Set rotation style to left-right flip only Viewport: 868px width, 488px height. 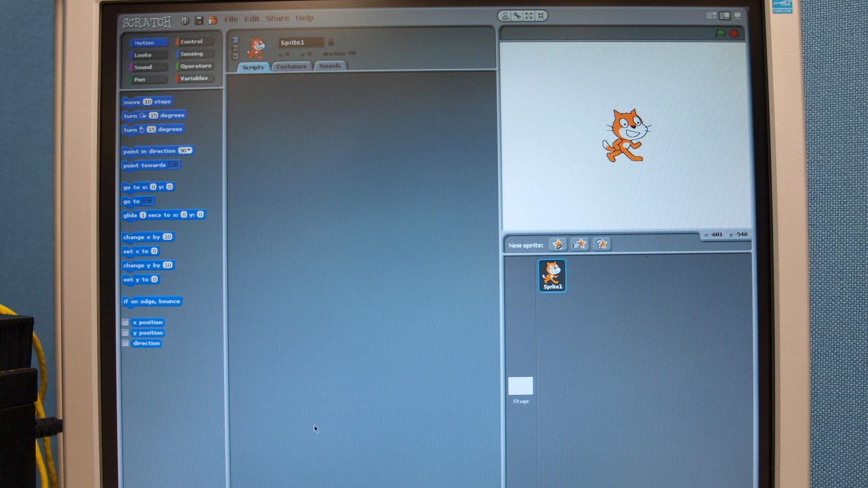pyautogui.click(x=235, y=48)
